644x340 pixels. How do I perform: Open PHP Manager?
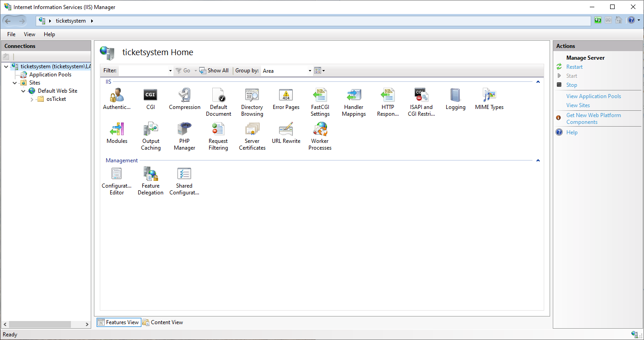coord(185,137)
